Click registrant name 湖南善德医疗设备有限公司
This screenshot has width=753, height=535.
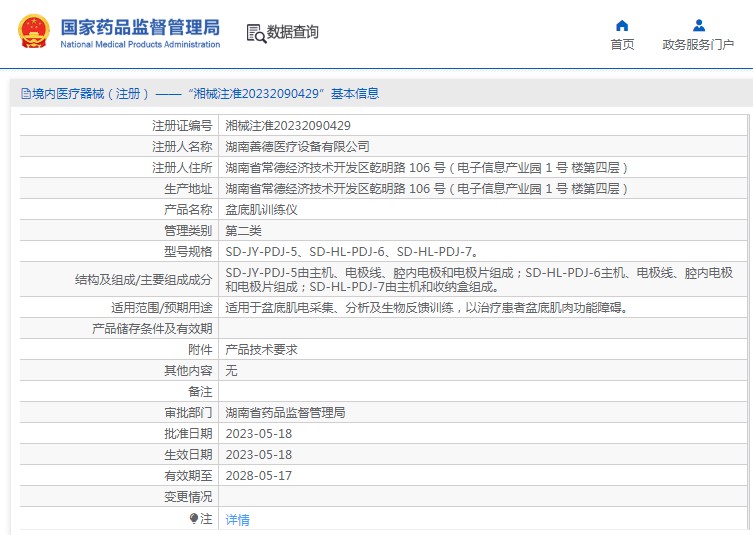click(297, 147)
